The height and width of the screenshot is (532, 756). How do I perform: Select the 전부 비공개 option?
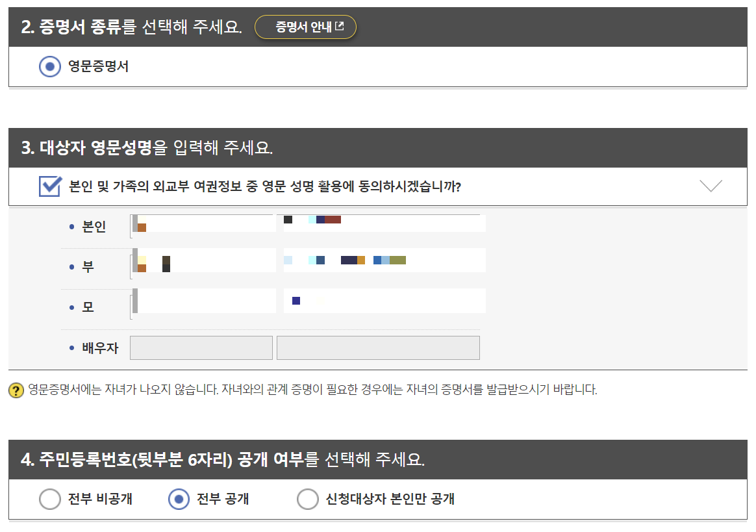50,500
